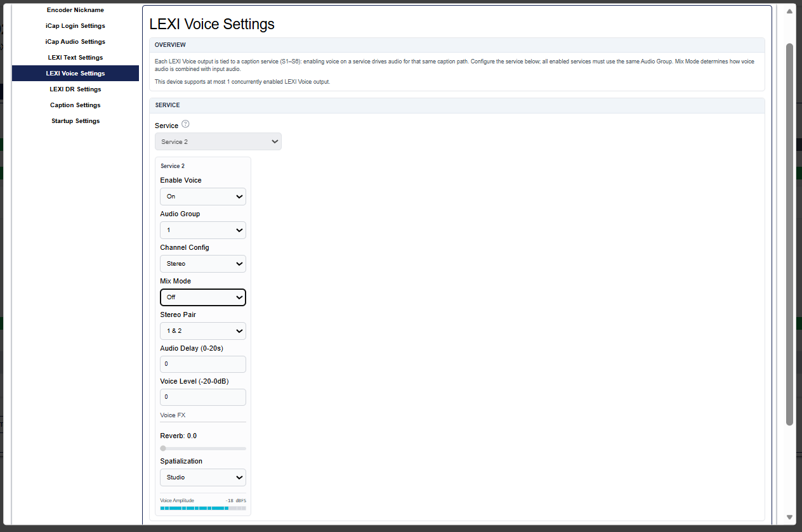The height and width of the screenshot is (532, 802).
Task: Select LEXI Voice Settings menu item
Action: 76,74
